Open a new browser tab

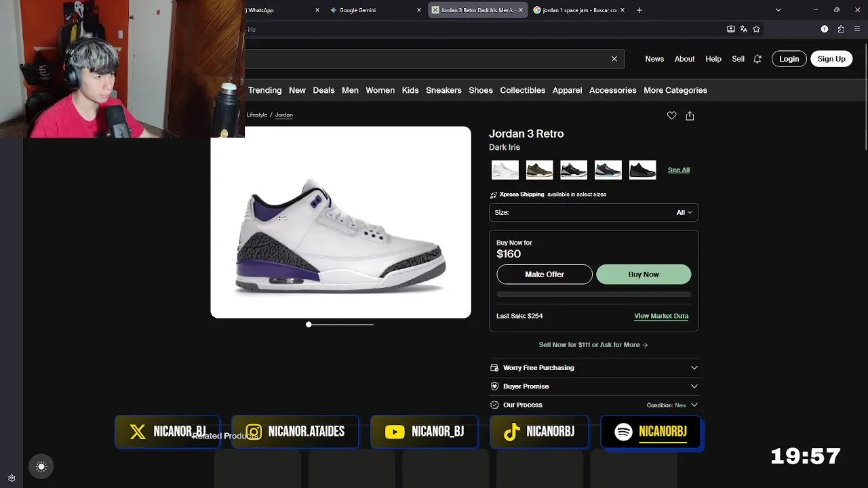click(639, 10)
